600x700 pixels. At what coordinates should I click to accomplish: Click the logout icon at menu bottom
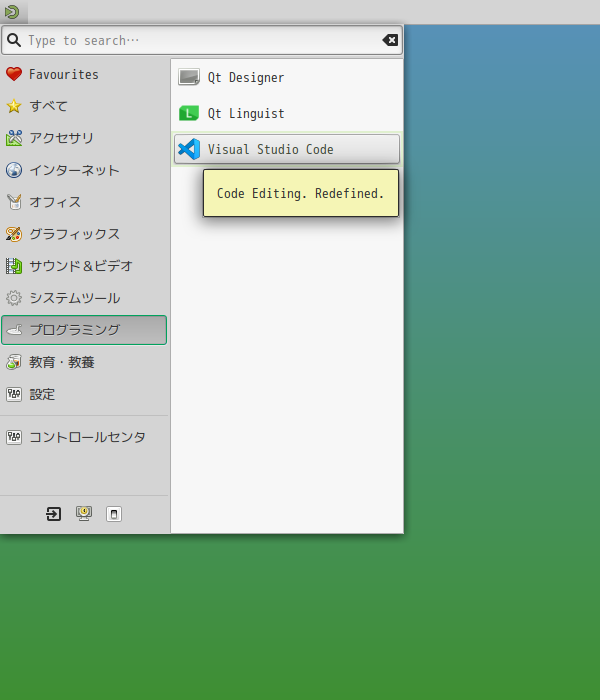[54, 514]
